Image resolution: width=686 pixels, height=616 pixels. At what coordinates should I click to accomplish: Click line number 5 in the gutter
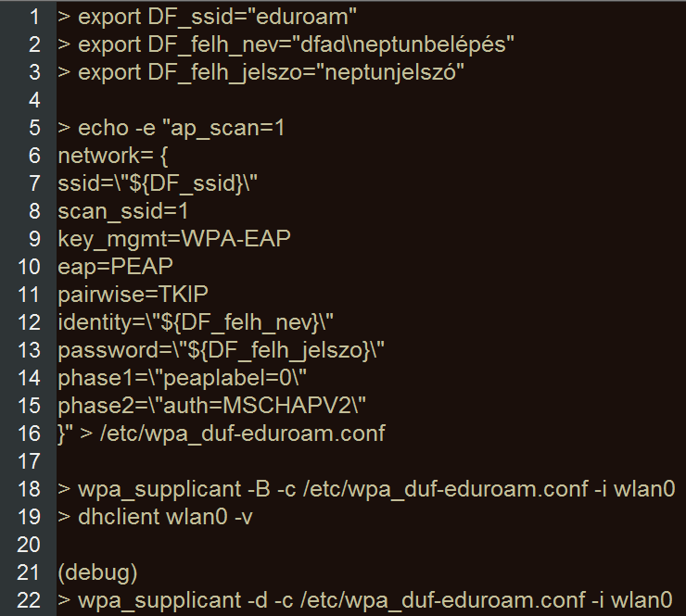coord(34,128)
